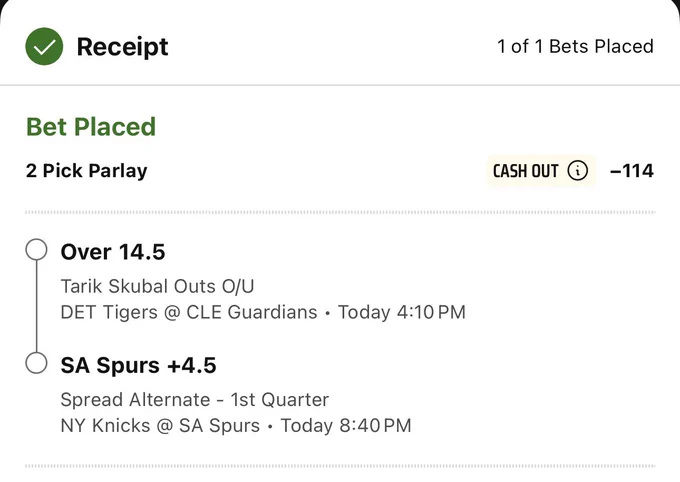Open NY Knicks @ SA Spurs game

tap(160, 426)
